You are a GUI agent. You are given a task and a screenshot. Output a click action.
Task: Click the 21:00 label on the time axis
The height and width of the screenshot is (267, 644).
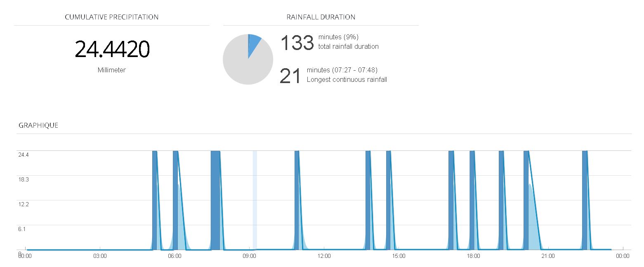(548, 256)
